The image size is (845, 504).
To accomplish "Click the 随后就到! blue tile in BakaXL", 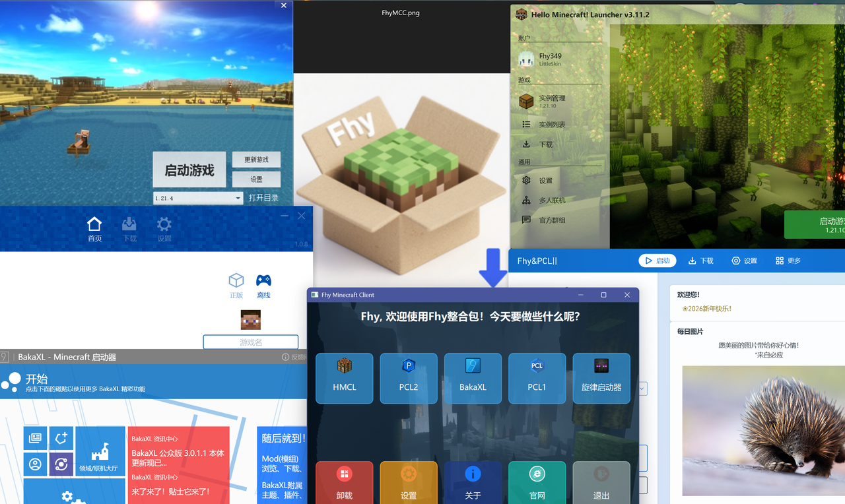I will pyautogui.click(x=282, y=465).
